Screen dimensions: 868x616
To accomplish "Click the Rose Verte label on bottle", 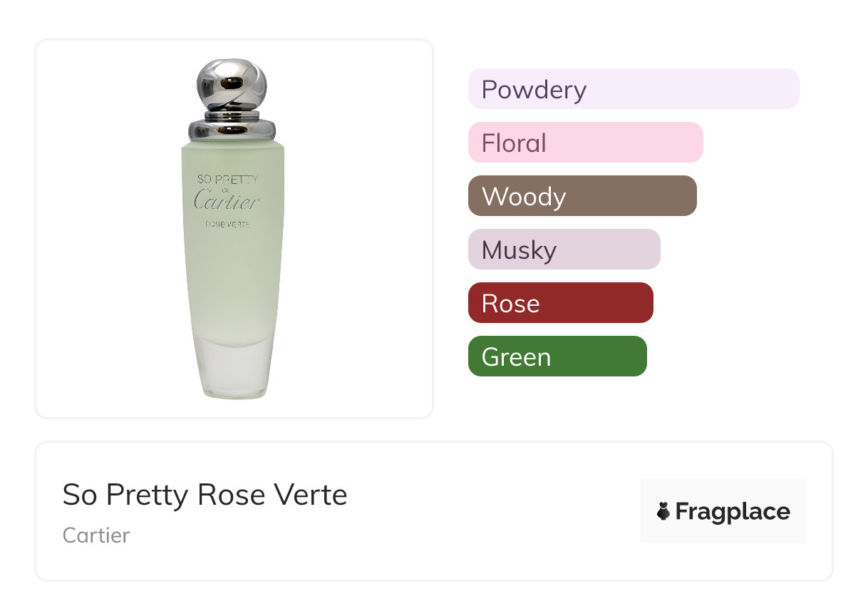I will pos(227,224).
